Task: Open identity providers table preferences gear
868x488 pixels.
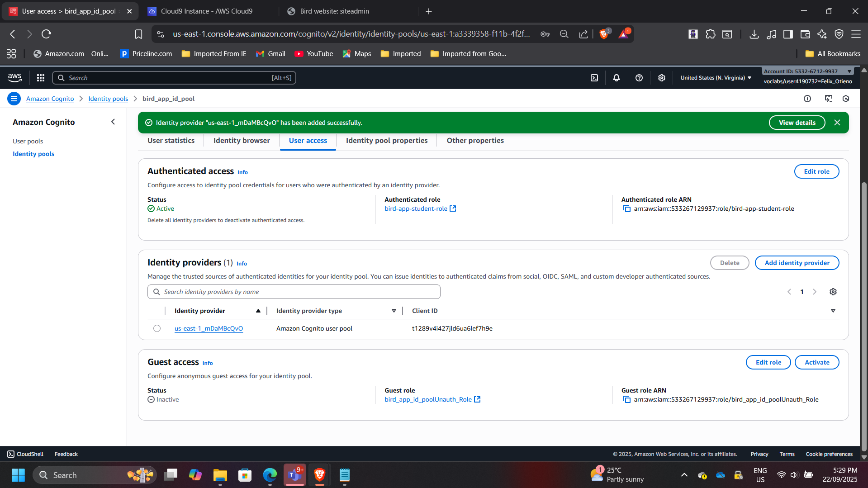Action: coord(833,292)
